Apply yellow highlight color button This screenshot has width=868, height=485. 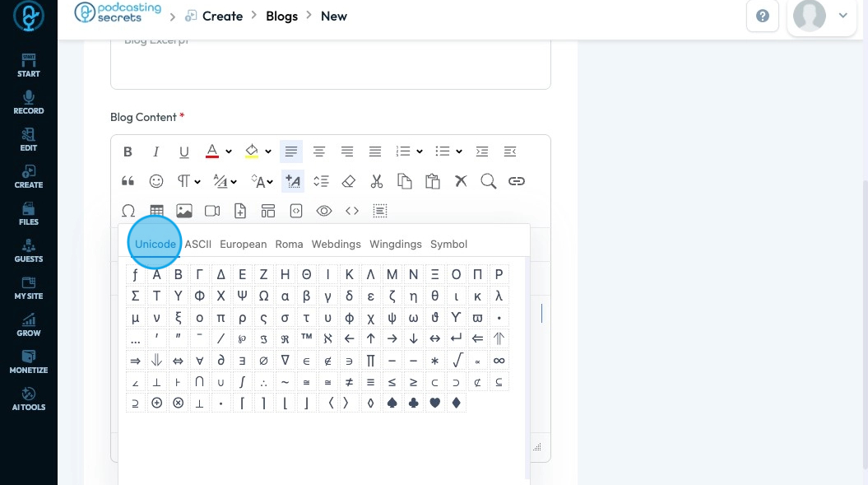tap(251, 152)
